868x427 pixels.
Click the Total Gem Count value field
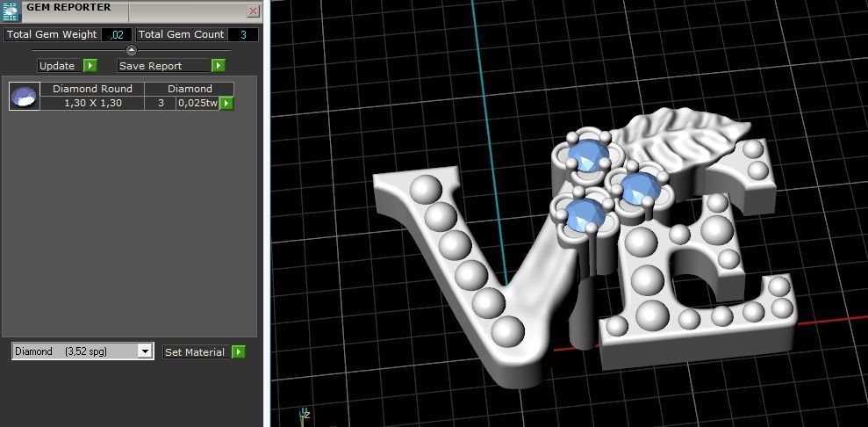[243, 34]
